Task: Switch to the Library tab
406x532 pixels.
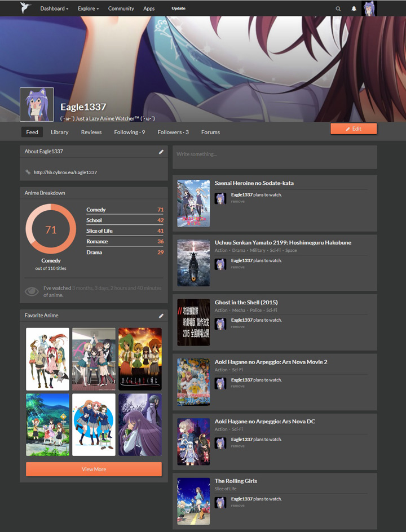Action: [x=59, y=132]
